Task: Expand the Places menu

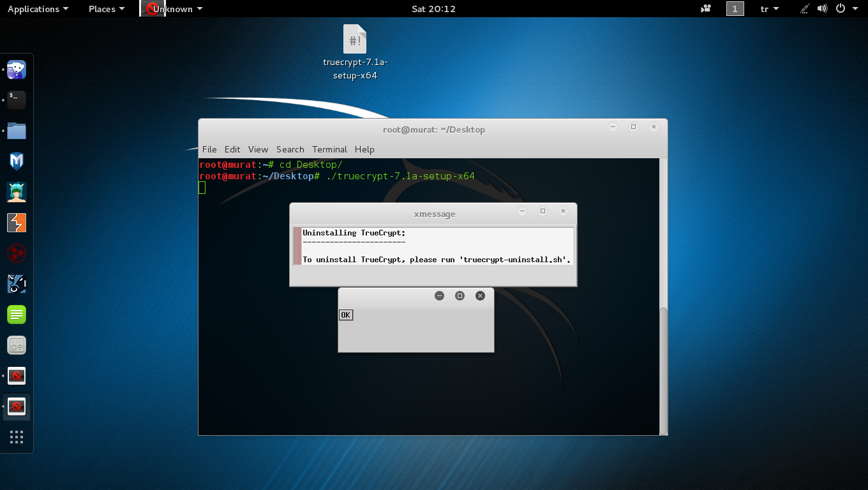Action: tap(106, 9)
